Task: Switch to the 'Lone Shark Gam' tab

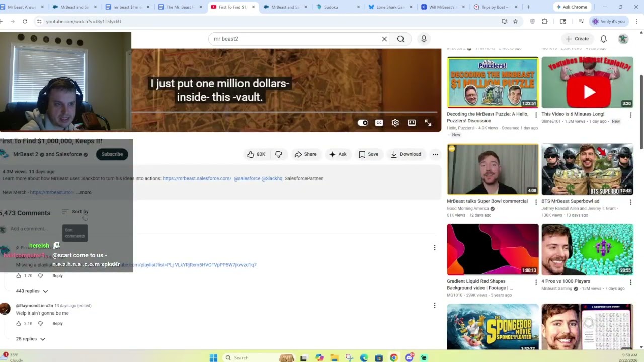Action: click(x=389, y=7)
